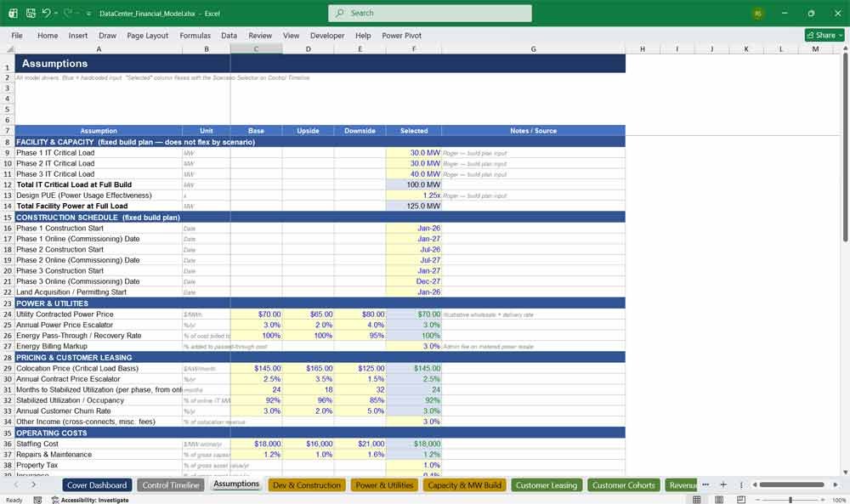Open the Formulas ribbon tab
This screenshot has width=850, height=504.
pos(195,35)
